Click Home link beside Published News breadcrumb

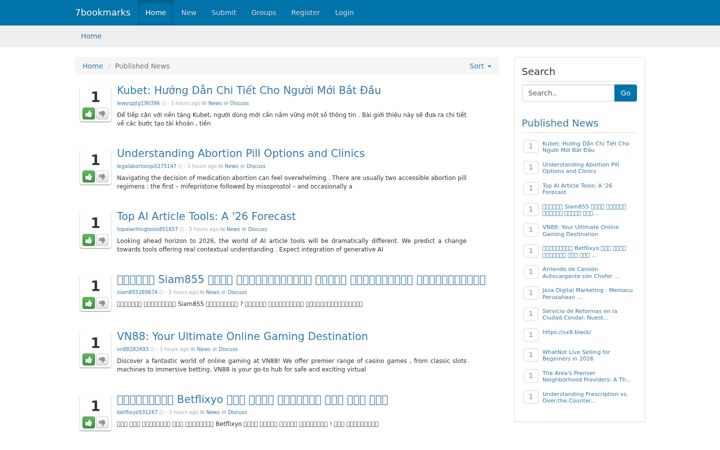[x=93, y=66]
